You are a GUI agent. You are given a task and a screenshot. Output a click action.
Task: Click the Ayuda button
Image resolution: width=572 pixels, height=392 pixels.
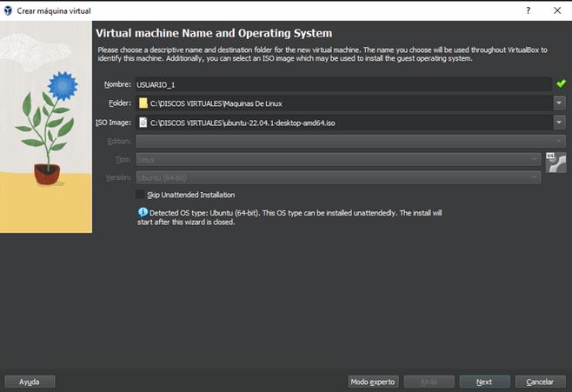click(x=30, y=382)
